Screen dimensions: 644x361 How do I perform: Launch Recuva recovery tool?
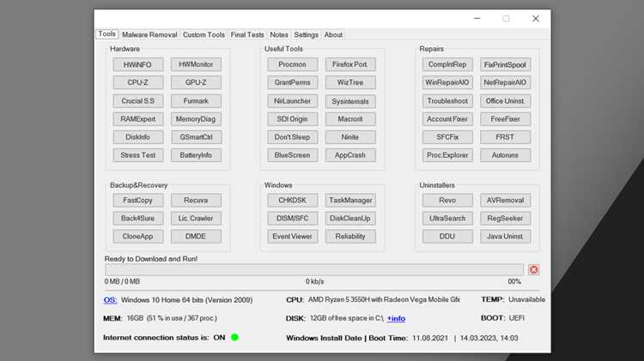pos(196,200)
